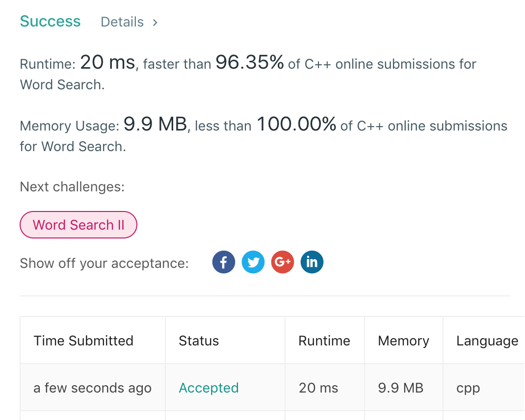Click the Status column header

point(199,341)
